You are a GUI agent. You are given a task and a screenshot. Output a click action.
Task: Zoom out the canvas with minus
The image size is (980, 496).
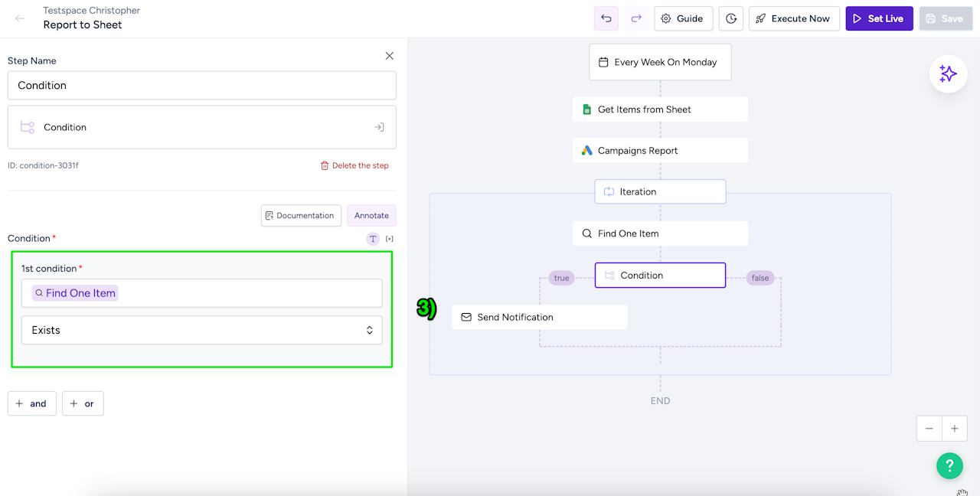point(929,429)
